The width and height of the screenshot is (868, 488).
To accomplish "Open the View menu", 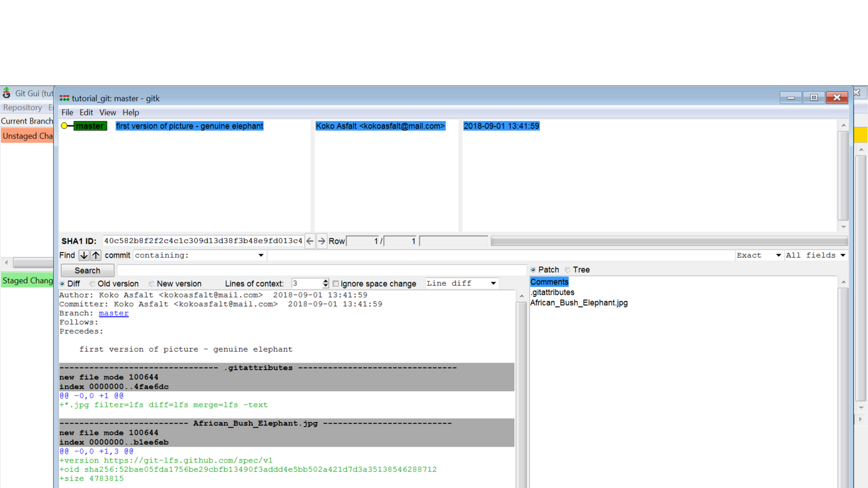I will [107, 113].
